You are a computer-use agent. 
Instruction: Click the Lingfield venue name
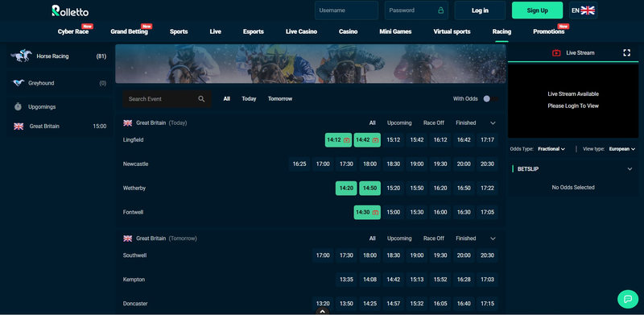pos(133,140)
